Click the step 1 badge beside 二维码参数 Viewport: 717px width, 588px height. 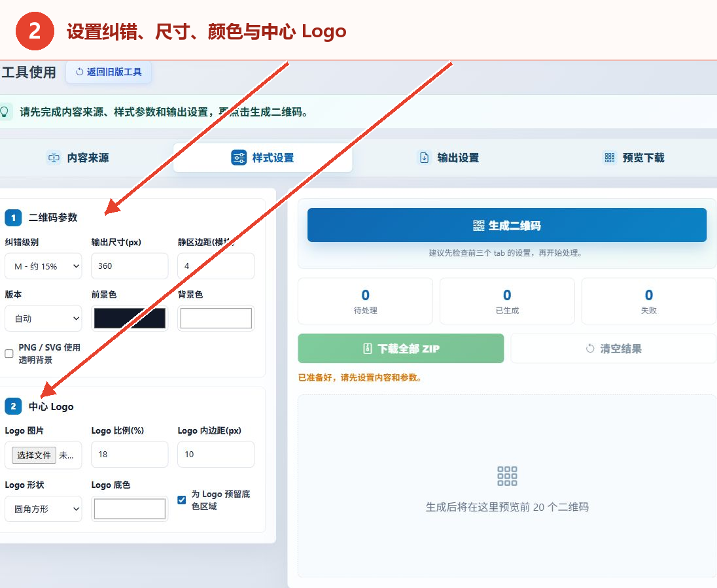13,218
